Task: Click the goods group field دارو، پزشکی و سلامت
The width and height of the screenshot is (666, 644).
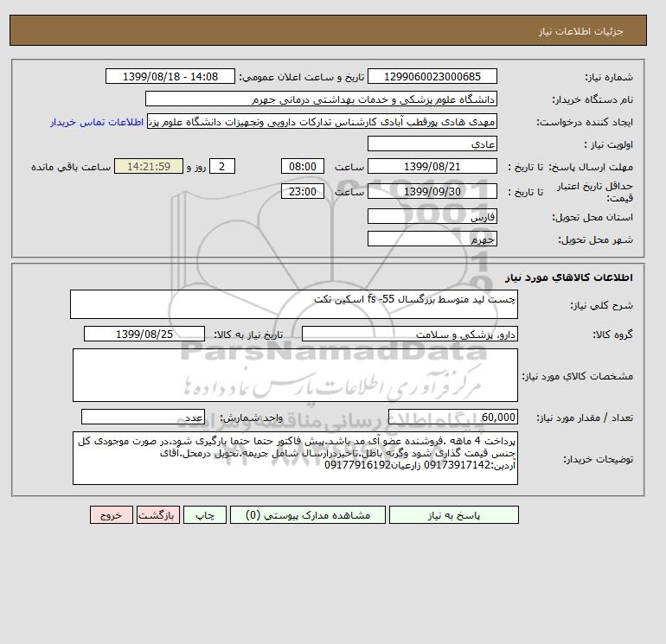Action: point(409,334)
